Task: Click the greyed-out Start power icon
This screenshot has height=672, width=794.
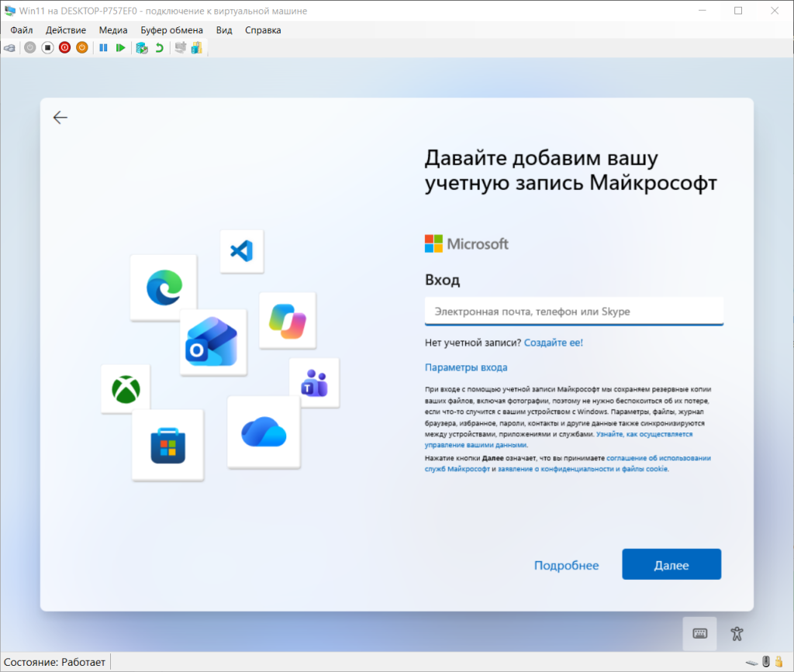Action: [x=30, y=47]
